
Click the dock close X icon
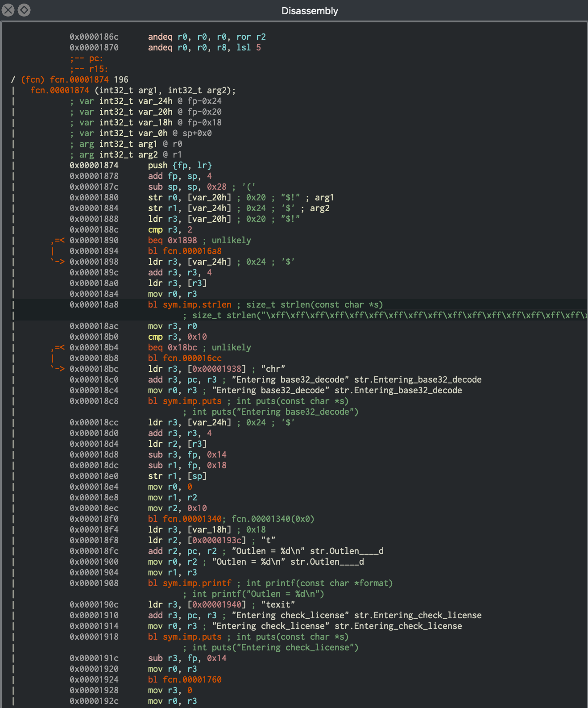[8, 10]
